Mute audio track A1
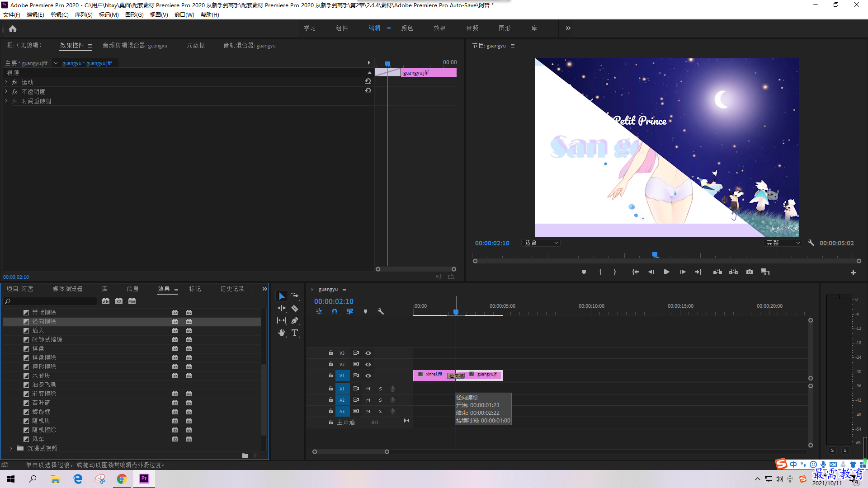The image size is (868, 488). pos(368,389)
